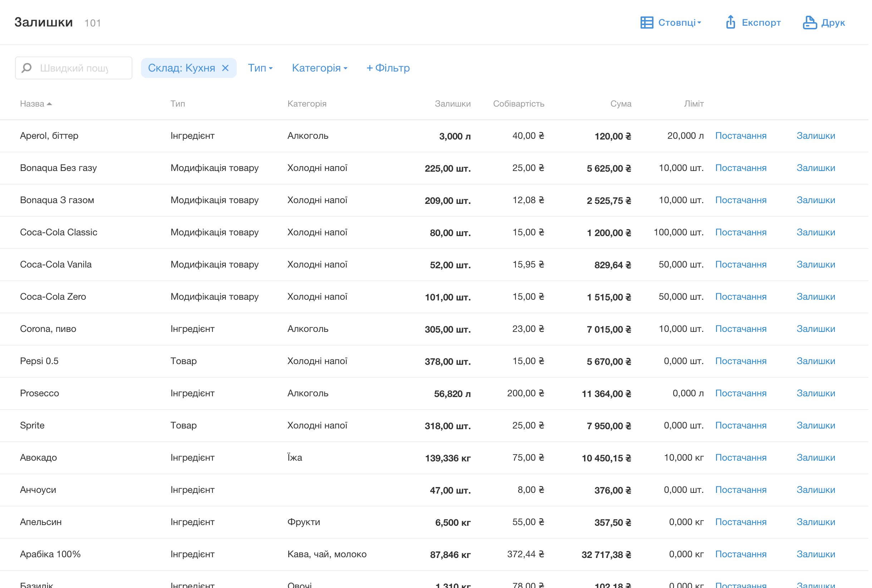This screenshot has width=872, height=588.
Task: Sort by the Собівартість column header
Action: point(518,103)
